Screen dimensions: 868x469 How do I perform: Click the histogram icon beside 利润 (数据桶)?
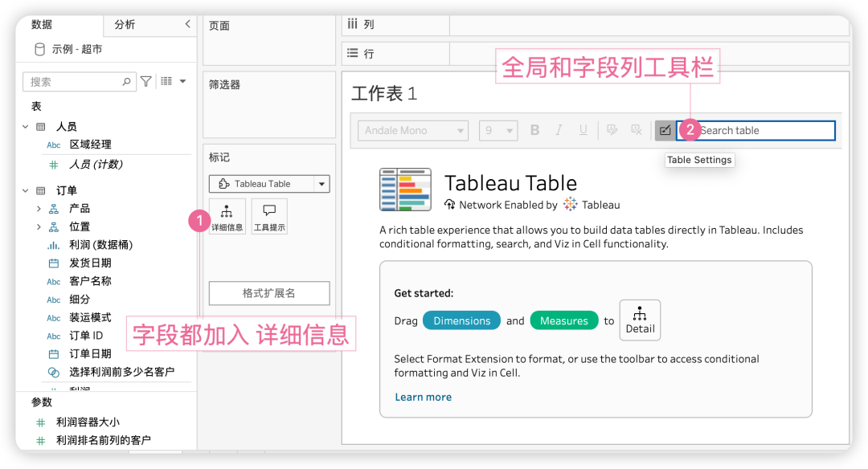(54, 245)
